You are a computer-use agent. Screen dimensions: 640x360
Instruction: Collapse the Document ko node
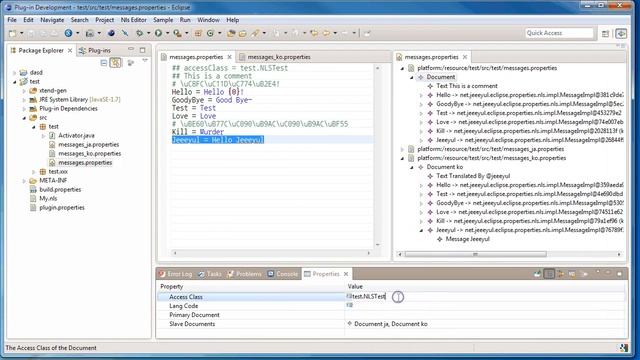pyautogui.click(x=411, y=167)
